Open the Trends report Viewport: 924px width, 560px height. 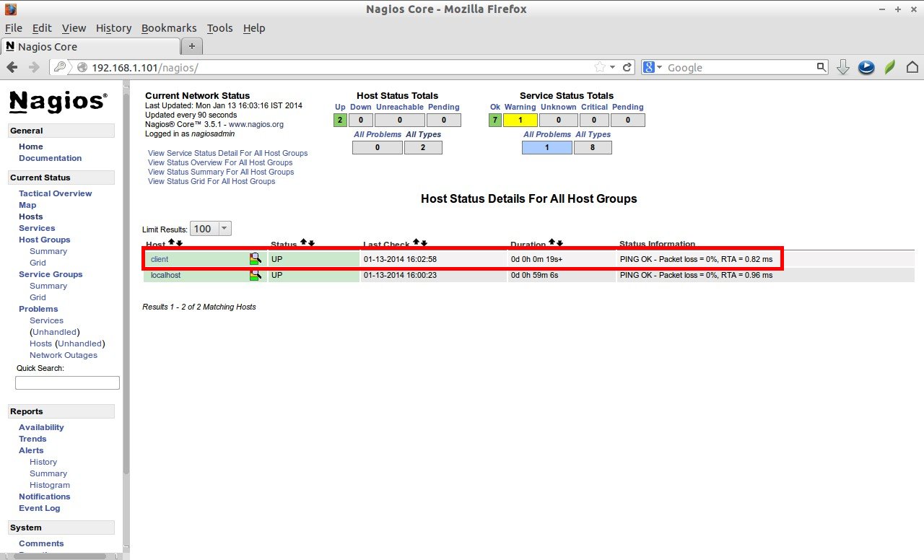32,439
